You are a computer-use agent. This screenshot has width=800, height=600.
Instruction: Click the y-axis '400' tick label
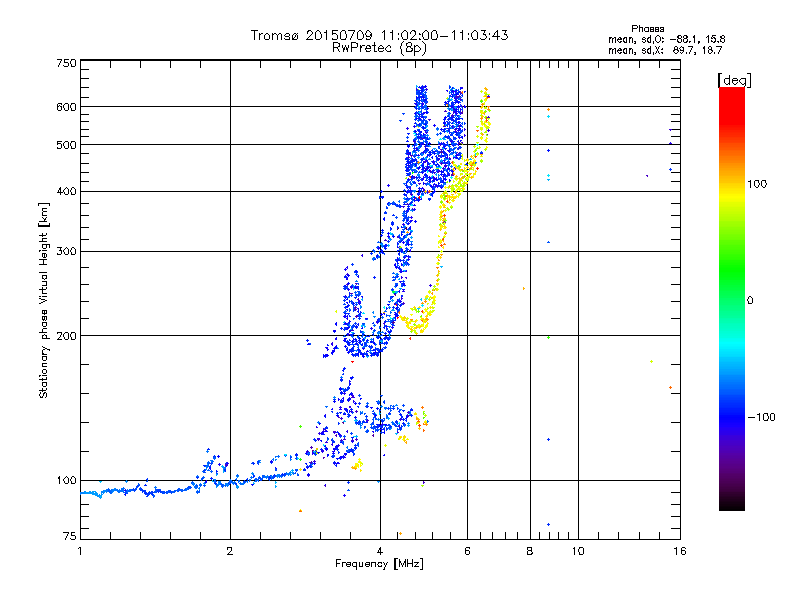click(x=66, y=192)
